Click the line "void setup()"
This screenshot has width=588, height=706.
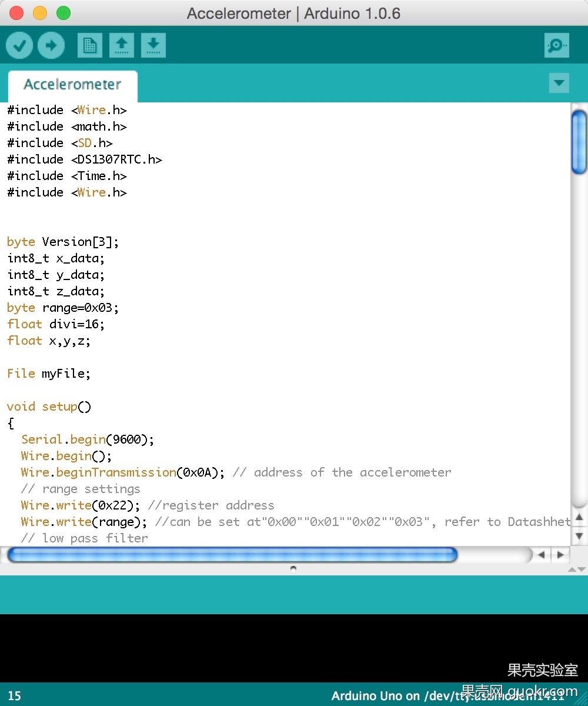49,407
